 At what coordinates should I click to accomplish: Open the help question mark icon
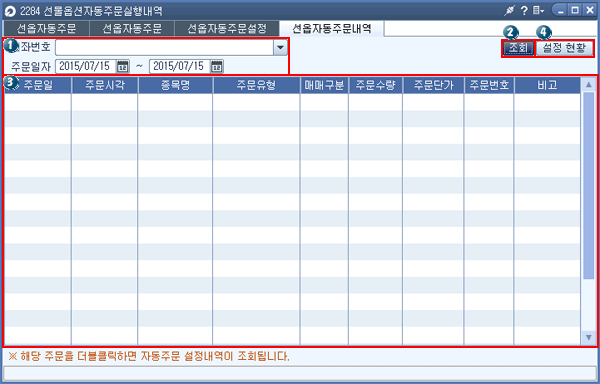524,10
